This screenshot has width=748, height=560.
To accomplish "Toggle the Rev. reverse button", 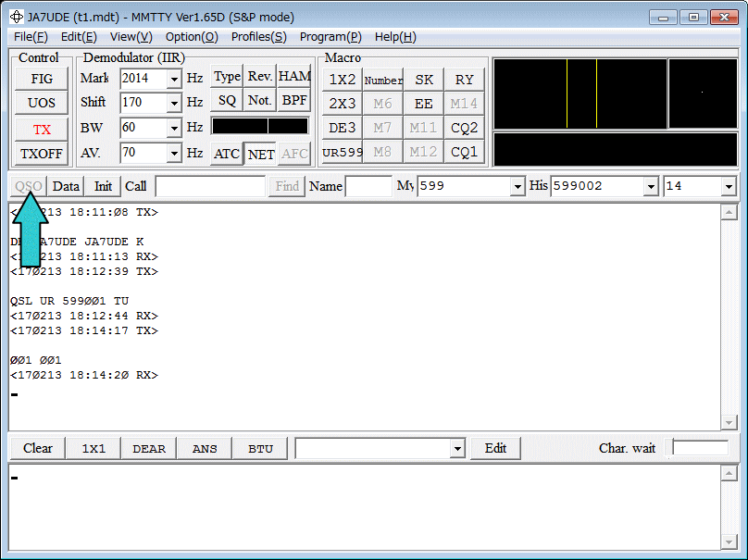I will (x=259, y=77).
